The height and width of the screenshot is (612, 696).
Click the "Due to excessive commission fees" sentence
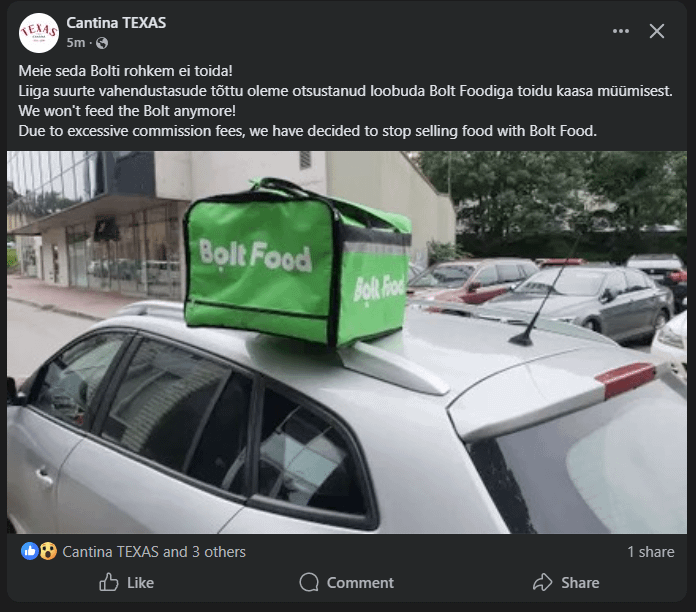308,131
